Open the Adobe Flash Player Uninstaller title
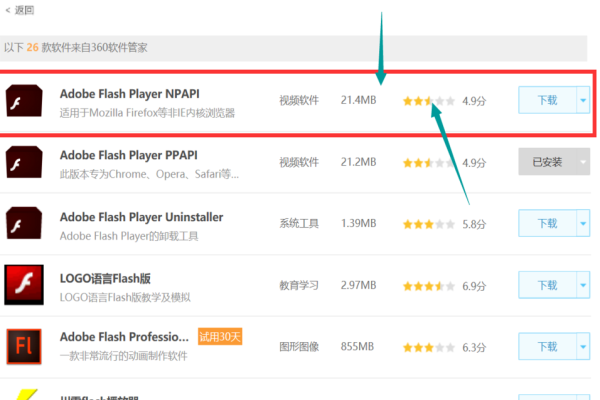This screenshot has height=400, width=600. (142, 217)
